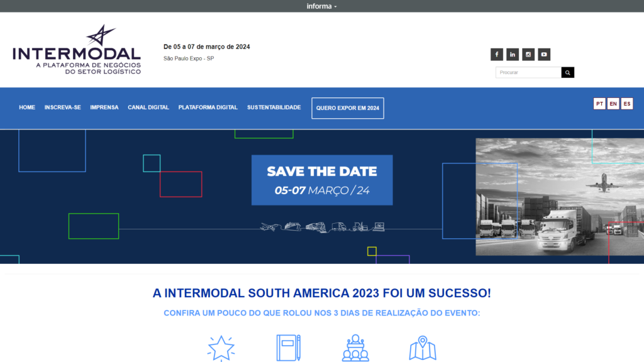Open the IMPRENSA menu item

click(x=104, y=107)
